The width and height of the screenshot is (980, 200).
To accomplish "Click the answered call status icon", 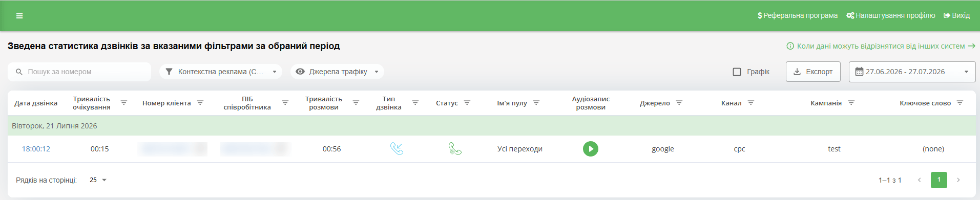I will pos(455,149).
